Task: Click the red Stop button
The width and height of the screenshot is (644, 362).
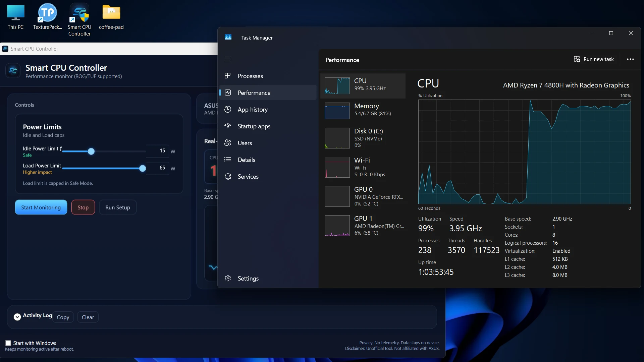Action: point(83,207)
